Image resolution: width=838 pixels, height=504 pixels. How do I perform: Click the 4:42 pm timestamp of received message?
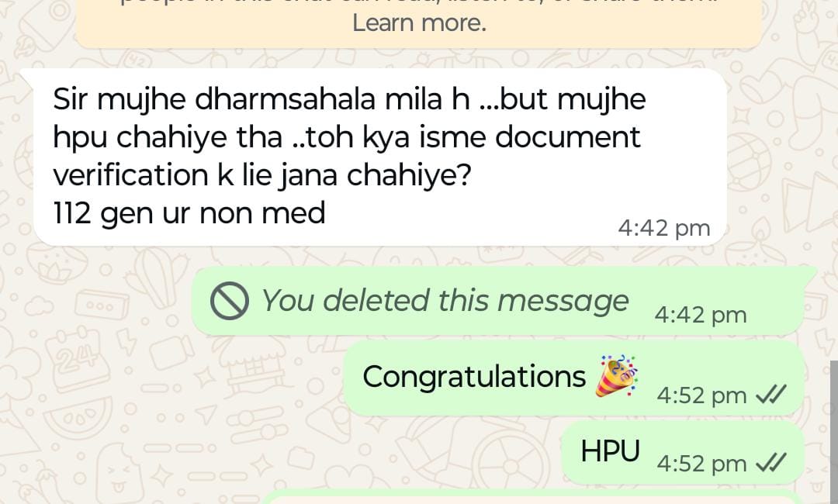coord(663,229)
